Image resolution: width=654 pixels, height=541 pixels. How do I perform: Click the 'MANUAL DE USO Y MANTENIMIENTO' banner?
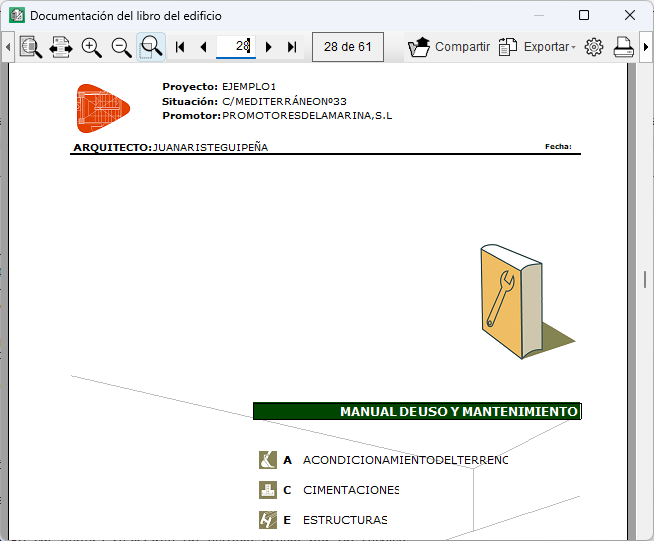[x=417, y=411]
